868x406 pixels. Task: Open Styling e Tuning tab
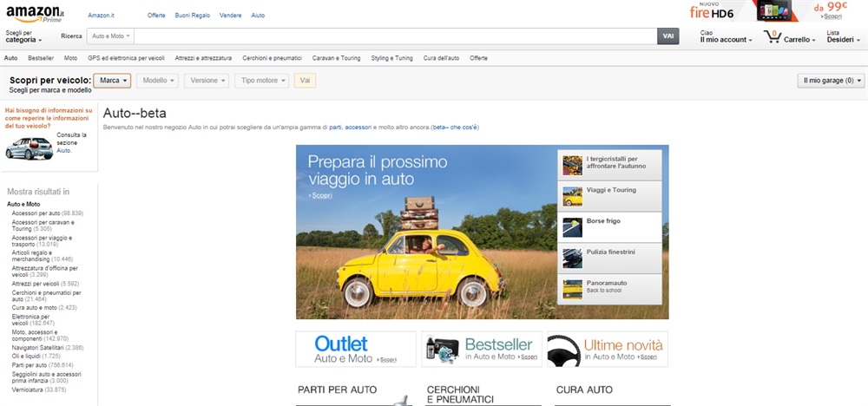tap(392, 58)
